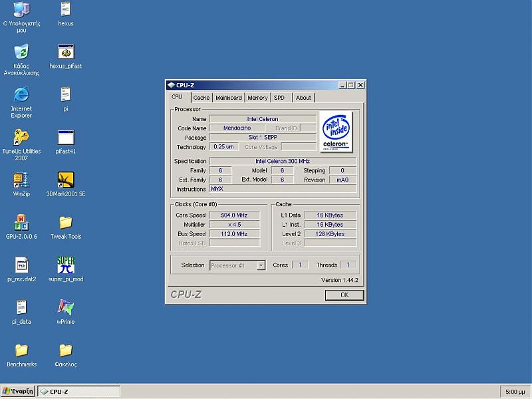Image resolution: width=532 pixels, height=399 pixels.
Task: Switch to the SPD tab
Action: tap(281, 98)
